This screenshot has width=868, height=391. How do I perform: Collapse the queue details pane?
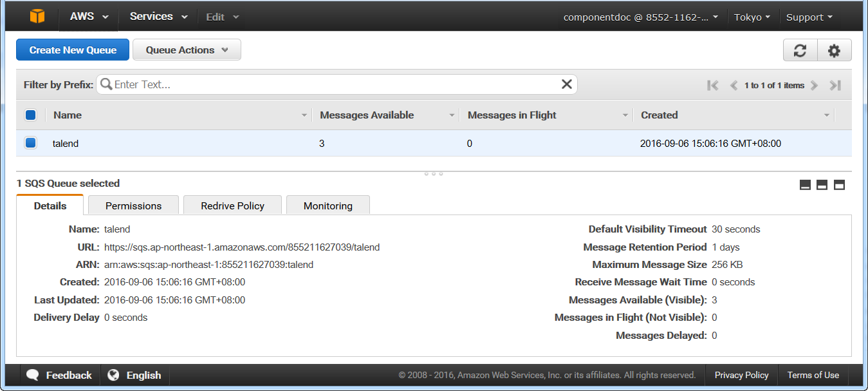[805, 184]
